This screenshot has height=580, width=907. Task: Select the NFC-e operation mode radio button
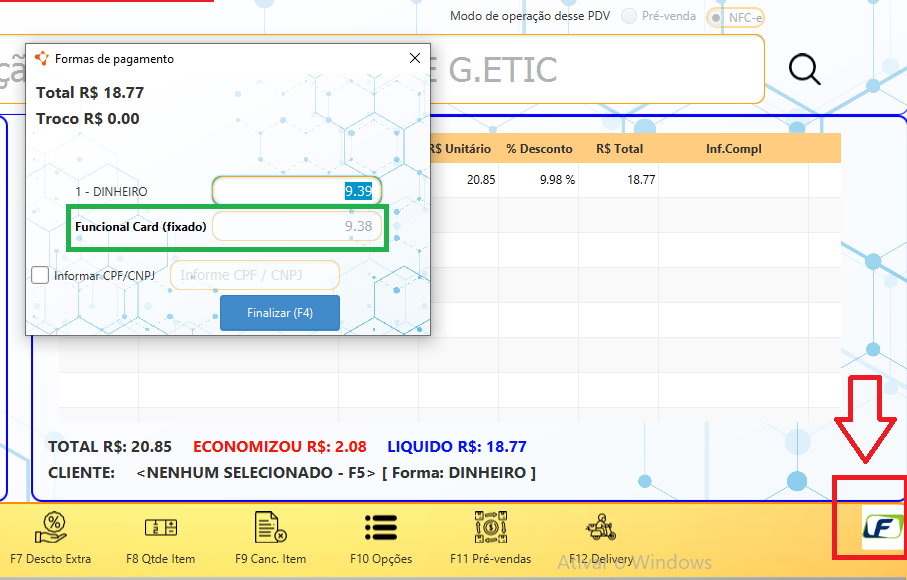[x=716, y=17]
